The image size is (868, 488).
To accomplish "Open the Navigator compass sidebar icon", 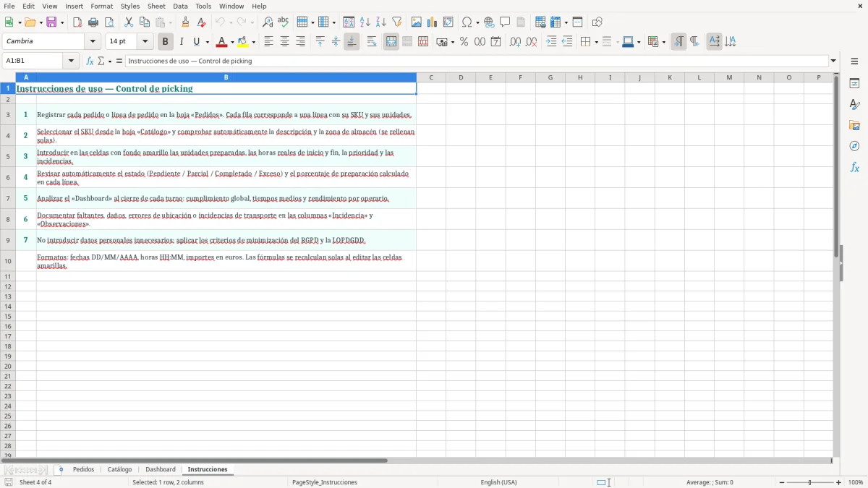I will tap(854, 146).
